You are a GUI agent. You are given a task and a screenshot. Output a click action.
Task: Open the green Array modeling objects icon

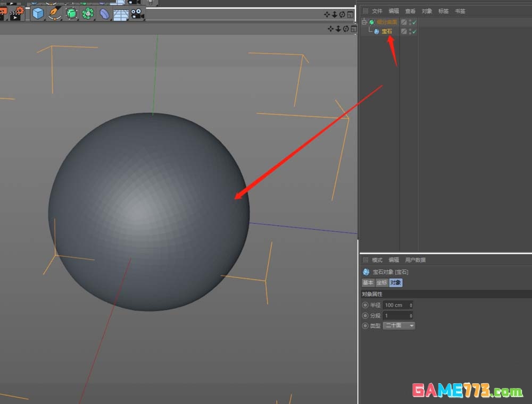coord(88,13)
